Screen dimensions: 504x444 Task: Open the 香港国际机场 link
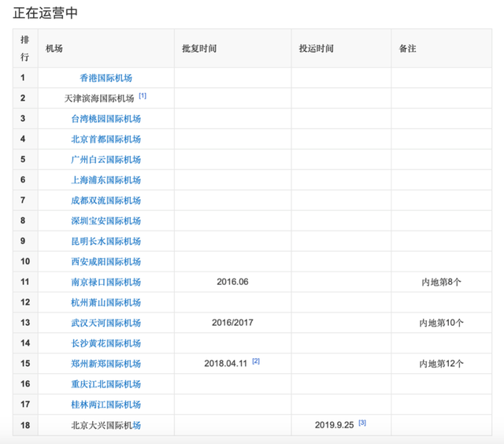pos(106,78)
